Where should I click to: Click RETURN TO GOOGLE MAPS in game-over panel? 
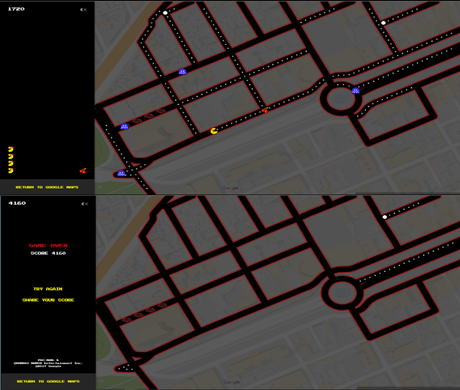tap(48, 381)
